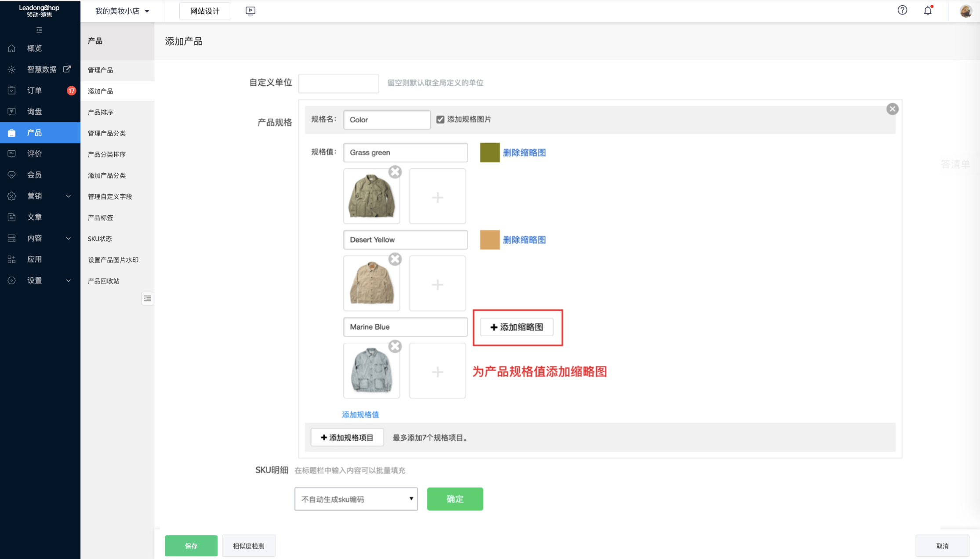This screenshot has height=559, width=980.
Task: Open the notification bell
Action: point(928,11)
